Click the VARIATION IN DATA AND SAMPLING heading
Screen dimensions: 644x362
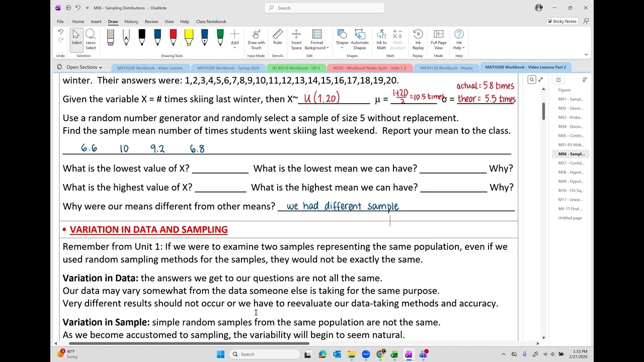coord(148,230)
